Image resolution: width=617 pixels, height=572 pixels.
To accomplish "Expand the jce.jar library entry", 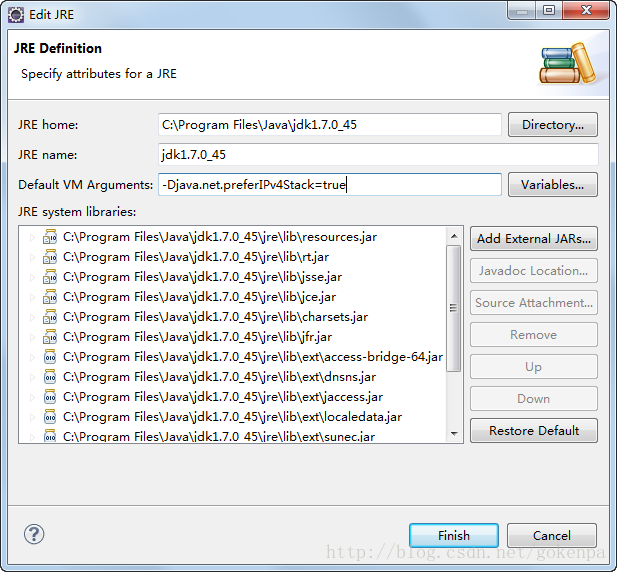I will pos(32,297).
